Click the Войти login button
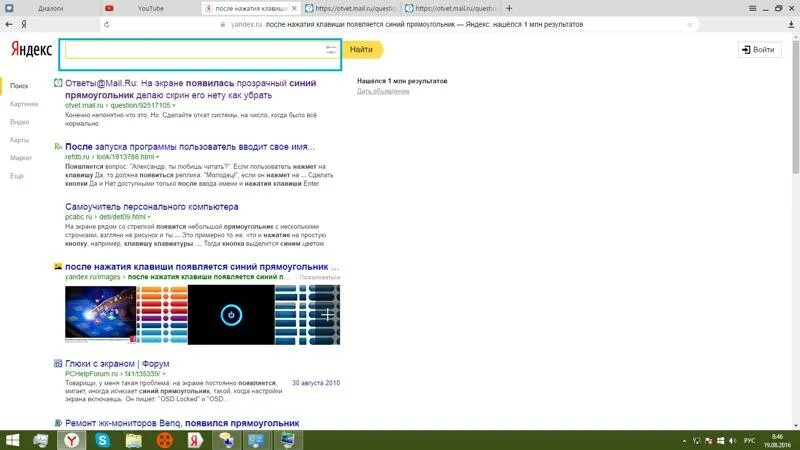The image size is (800, 450). [759, 49]
